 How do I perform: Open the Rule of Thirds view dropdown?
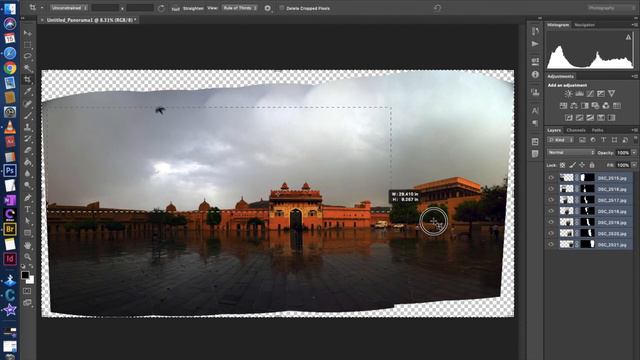tap(240, 8)
